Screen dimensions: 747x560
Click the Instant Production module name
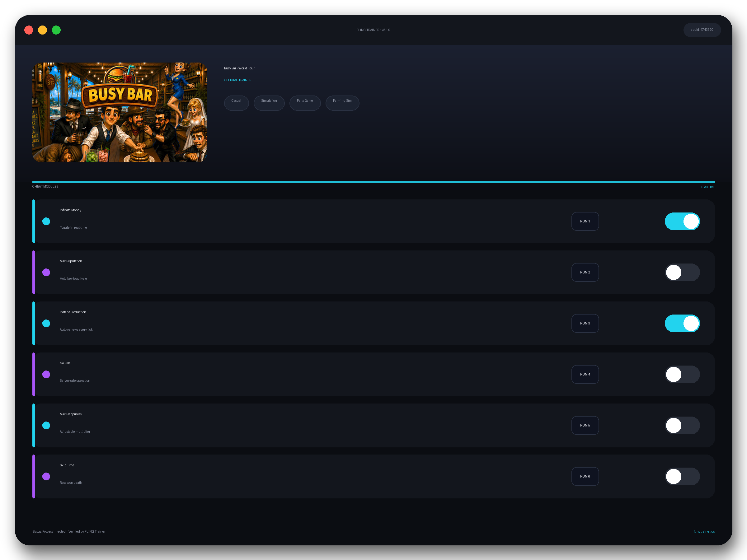point(73,312)
